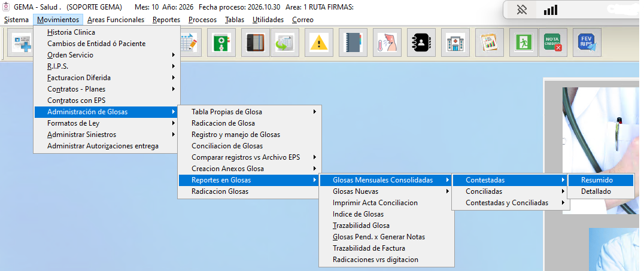Choose Imprimir Acta Conciliacion
This screenshot has width=644, height=271.
387,203
